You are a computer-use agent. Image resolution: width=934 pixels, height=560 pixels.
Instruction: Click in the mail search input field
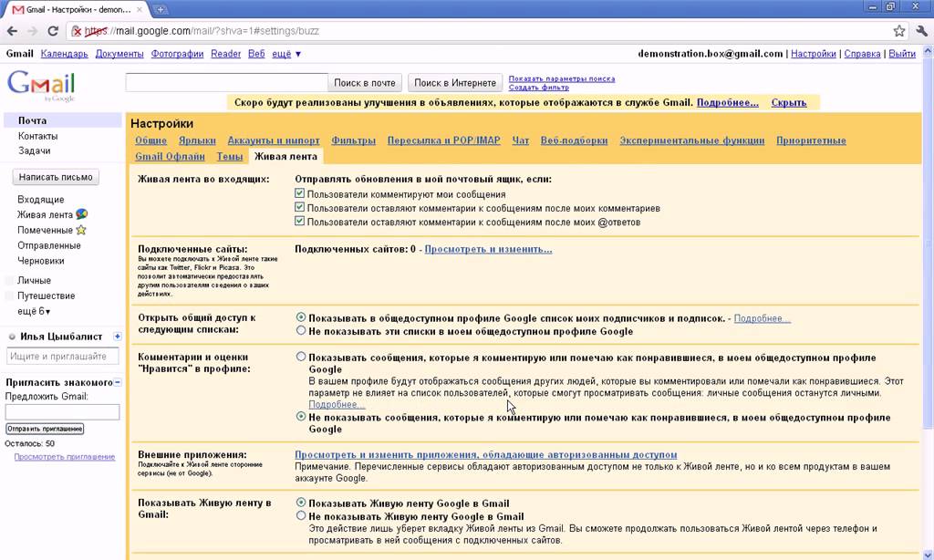click(226, 83)
